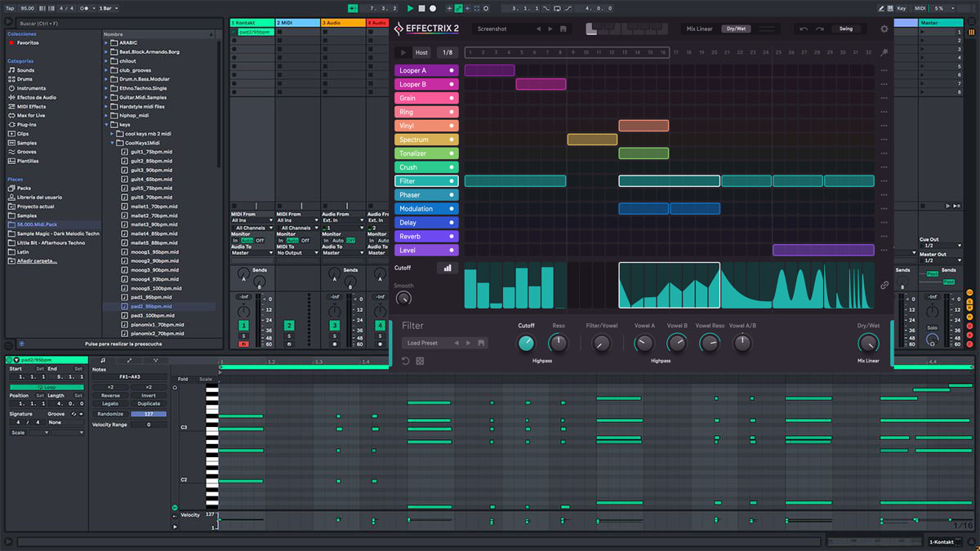Expand the chillout folder
This screenshot has height=551, width=980.
pyautogui.click(x=106, y=61)
